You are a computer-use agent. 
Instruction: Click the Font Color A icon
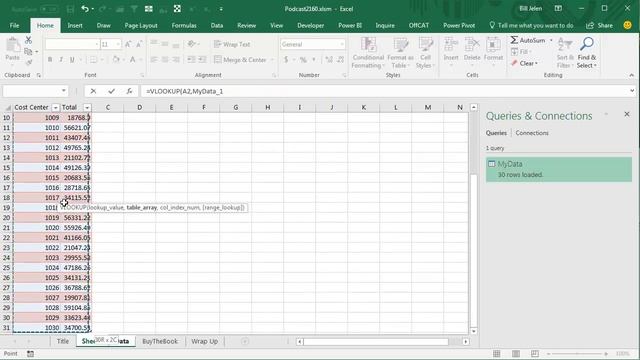[x=133, y=60]
